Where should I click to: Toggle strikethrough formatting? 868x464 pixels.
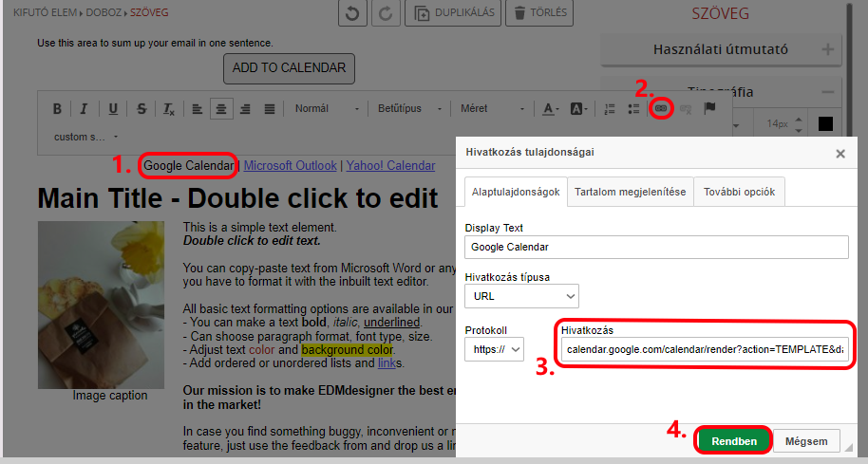142,109
